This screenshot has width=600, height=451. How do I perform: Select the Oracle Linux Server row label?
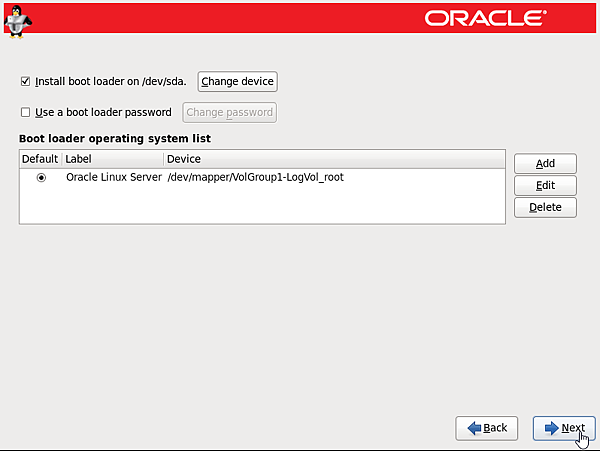pyautogui.click(x=113, y=178)
